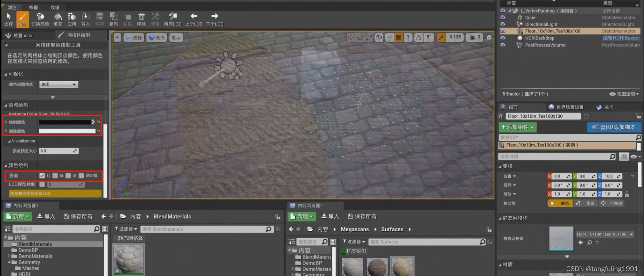
Task: Click 新增 in content browser 1
Action: (x=18, y=217)
